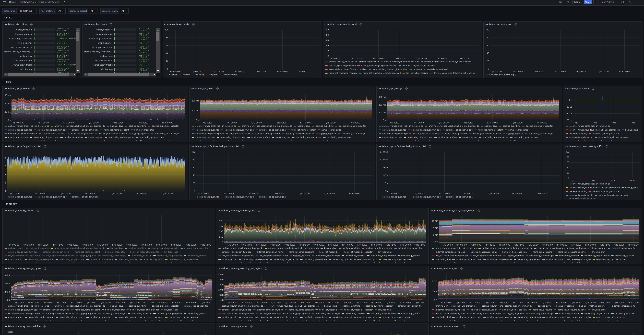Show info for container_cpu_system panel

(x=33, y=89)
